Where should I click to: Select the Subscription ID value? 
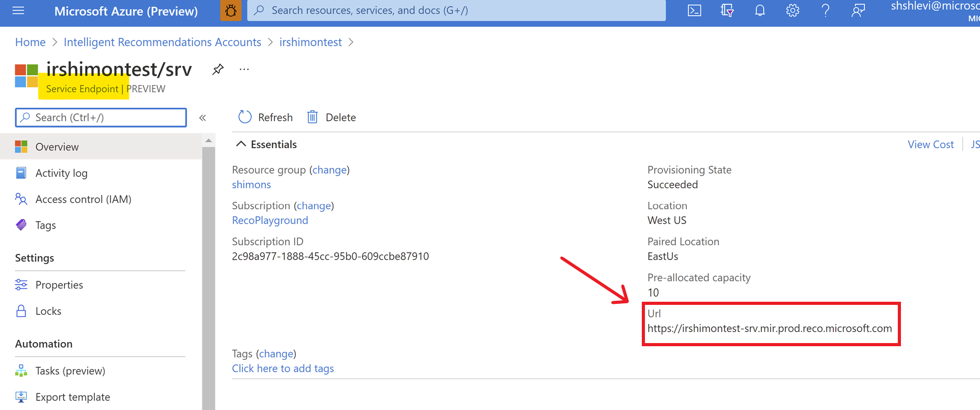[x=330, y=256]
